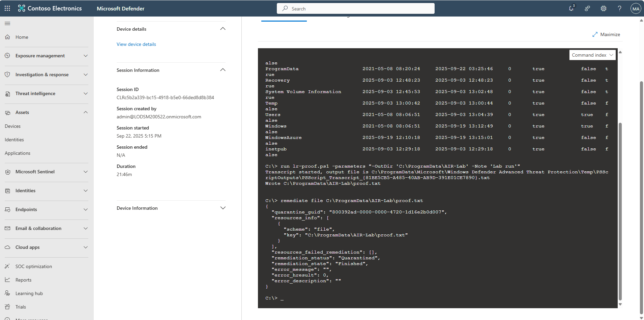Click the Endpoints device icon
The height and width of the screenshot is (320, 644).
(7, 209)
